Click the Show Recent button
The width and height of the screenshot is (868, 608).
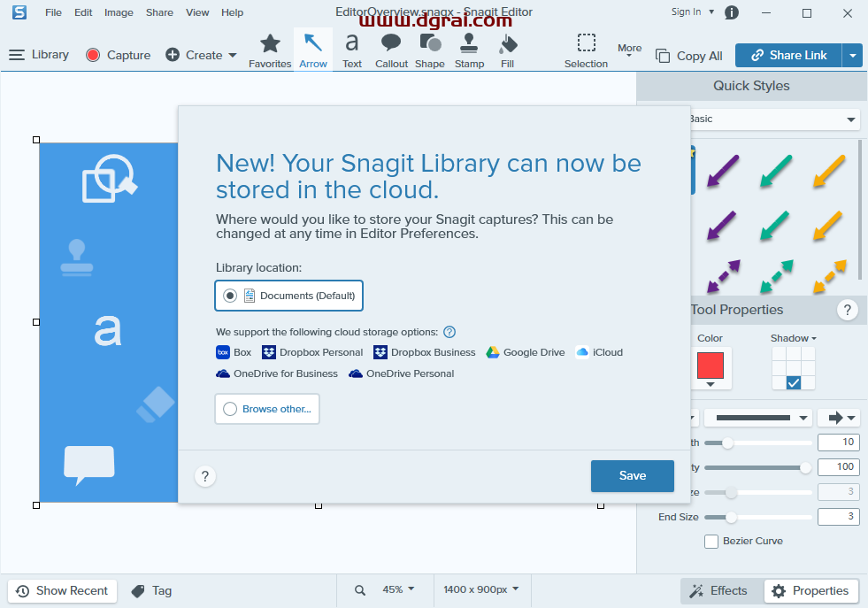click(x=62, y=591)
